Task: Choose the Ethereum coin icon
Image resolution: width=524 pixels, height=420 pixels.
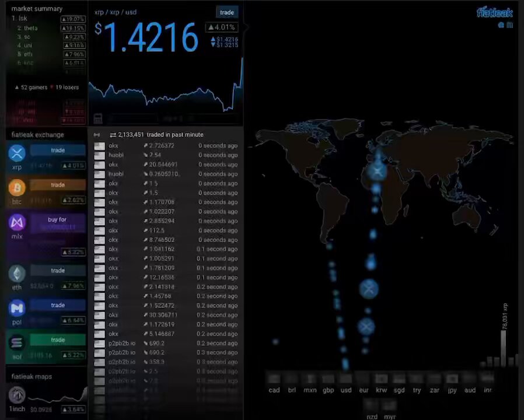Action: pos(17,274)
